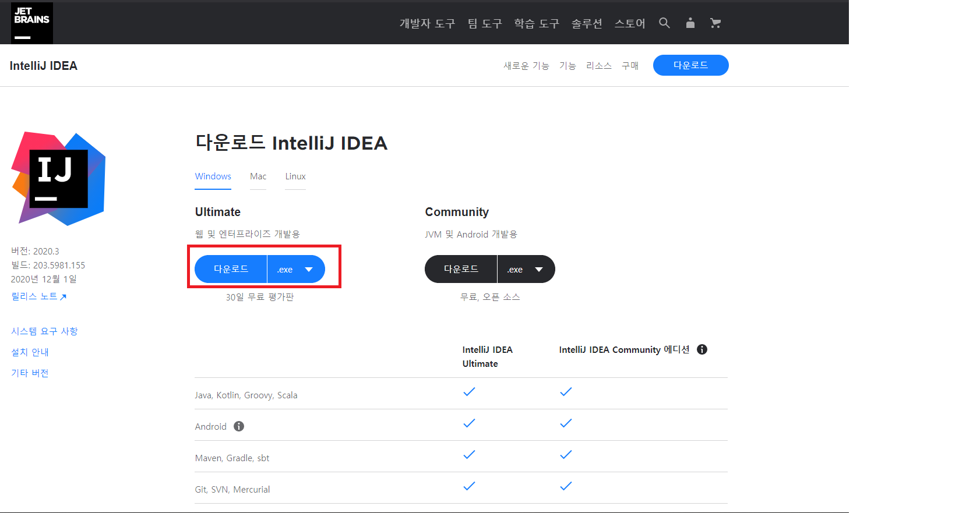Expand Ultimate .exe installer type dropdown
Viewport: 980px width, 513px height.
click(x=296, y=269)
